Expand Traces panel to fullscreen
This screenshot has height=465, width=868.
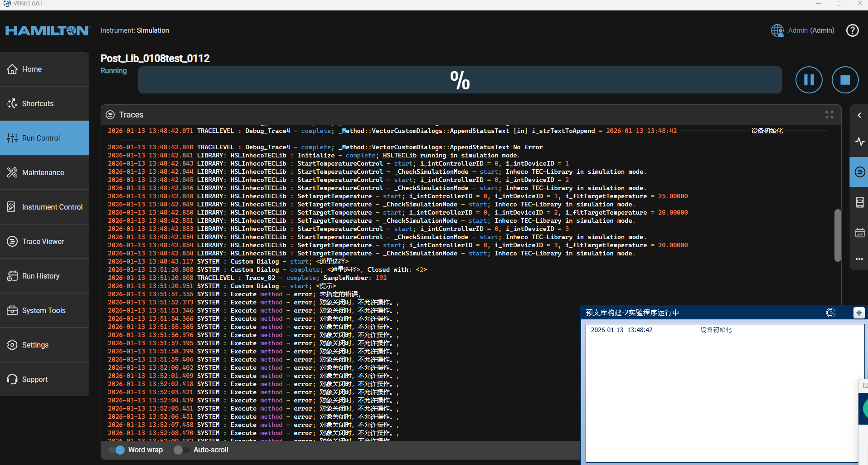pos(829,115)
